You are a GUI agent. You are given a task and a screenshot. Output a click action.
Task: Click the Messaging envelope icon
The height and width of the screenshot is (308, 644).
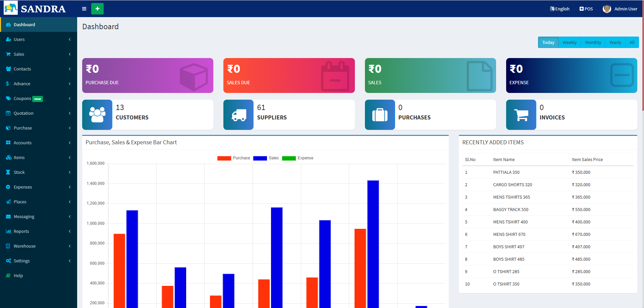(x=8, y=216)
